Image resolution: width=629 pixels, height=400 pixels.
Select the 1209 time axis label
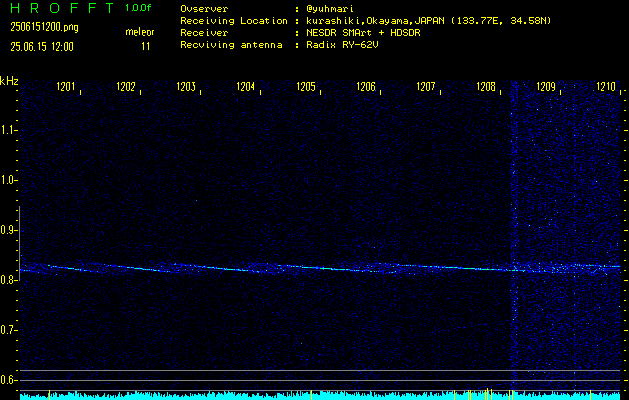click(x=546, y=87)
